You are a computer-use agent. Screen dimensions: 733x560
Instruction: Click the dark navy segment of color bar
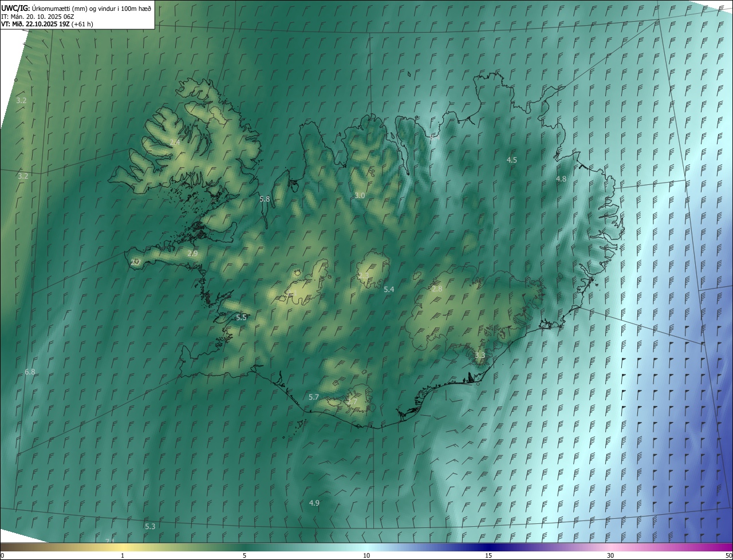point(488,547)
